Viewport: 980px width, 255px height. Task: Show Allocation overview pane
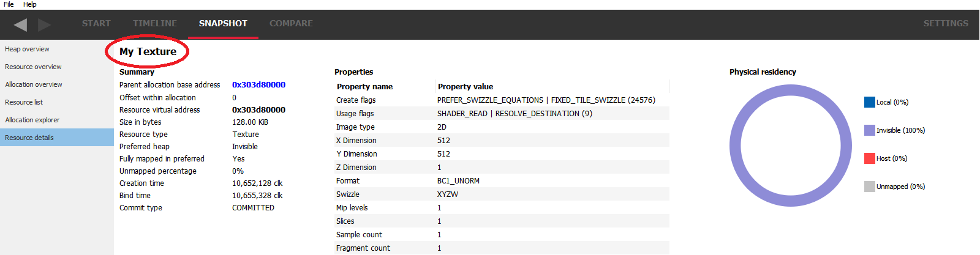click(x=34, y=84)
